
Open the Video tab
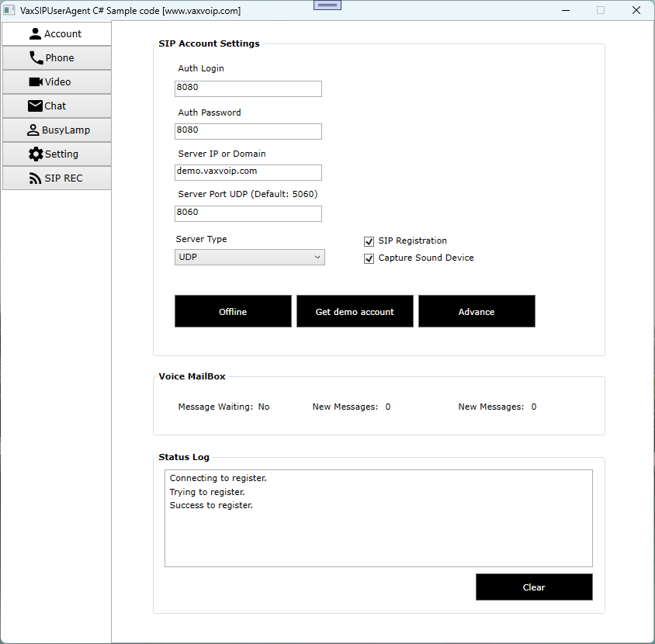click(57, 81)
